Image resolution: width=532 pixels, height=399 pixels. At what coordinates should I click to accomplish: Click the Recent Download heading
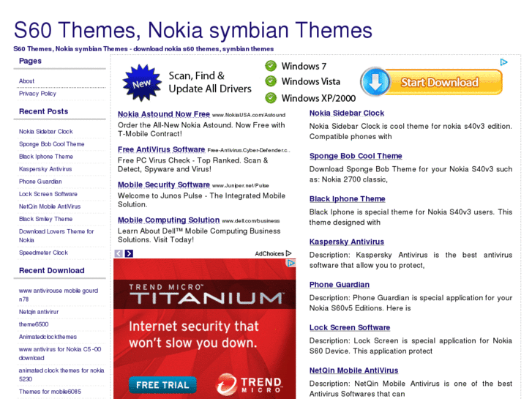click(x=51, y=271)
